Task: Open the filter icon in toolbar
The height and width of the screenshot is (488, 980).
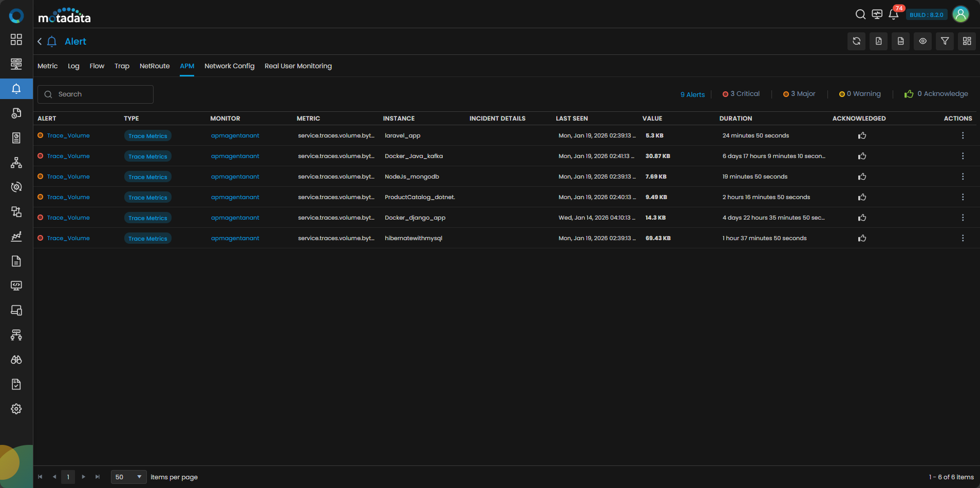Action: click(945, 41)
